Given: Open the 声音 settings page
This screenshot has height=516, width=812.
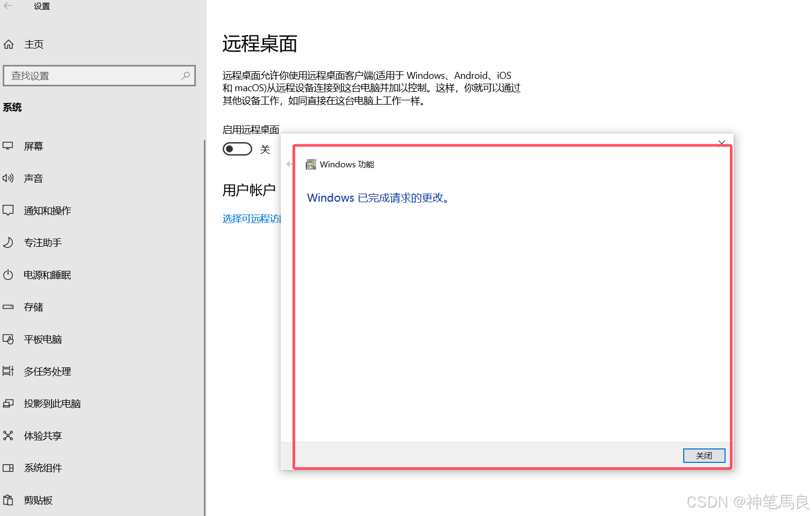Looking at the screenshot, I should tap(33, 179).
